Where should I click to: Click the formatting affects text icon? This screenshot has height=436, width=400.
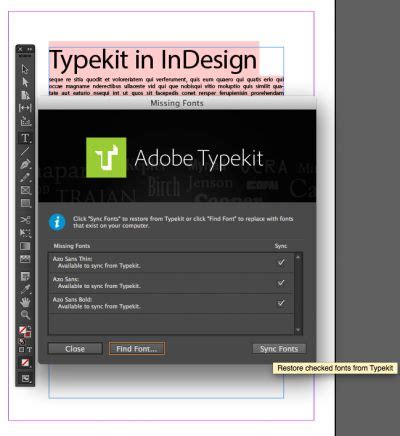coord(29,350)
